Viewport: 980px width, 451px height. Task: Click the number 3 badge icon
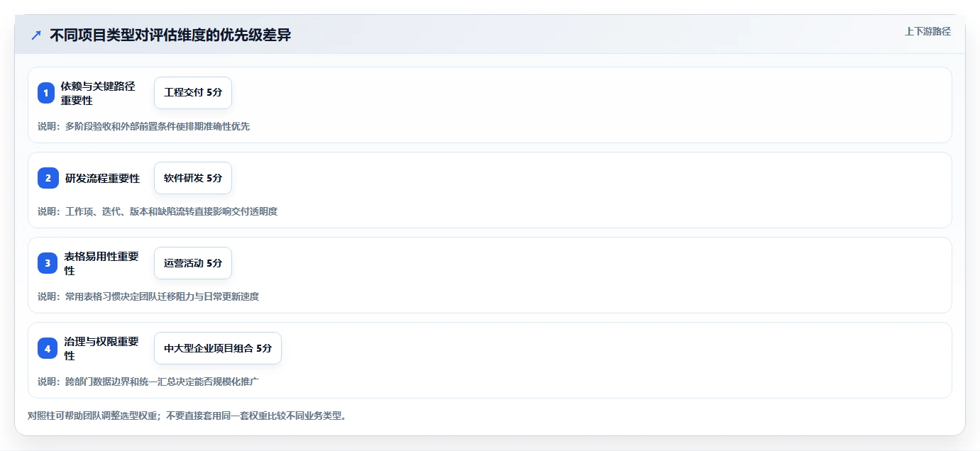tap(48, 263)
